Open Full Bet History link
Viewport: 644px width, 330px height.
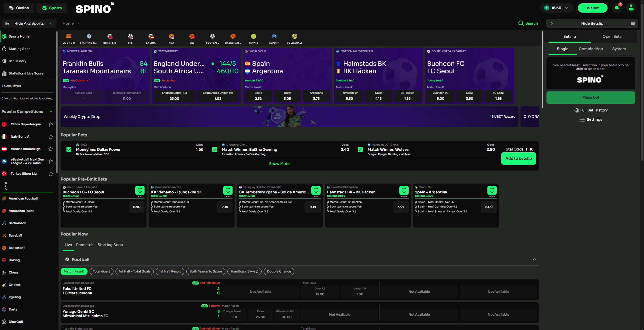pyautogui.click(x=591, y=110)
